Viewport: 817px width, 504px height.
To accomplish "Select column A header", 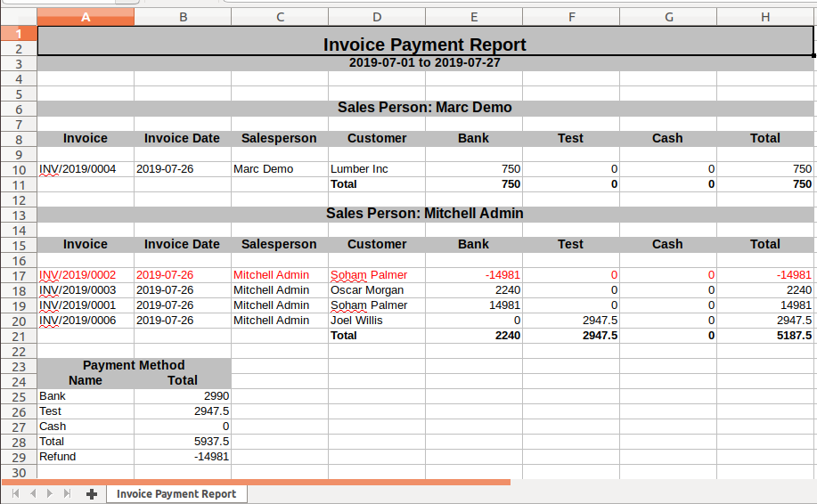I will pyautogui.click(x=86, y=17).
